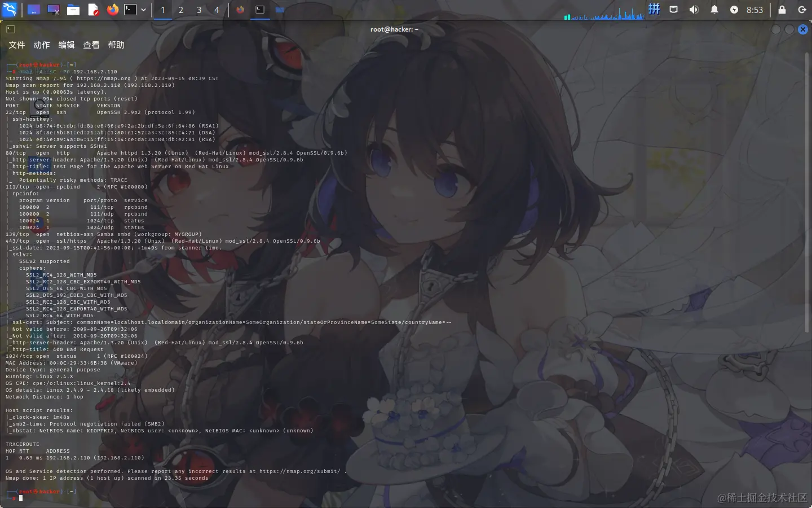
Task: Click 'Running: Linux 2.4.X' line
Action: tap(39, 376)
